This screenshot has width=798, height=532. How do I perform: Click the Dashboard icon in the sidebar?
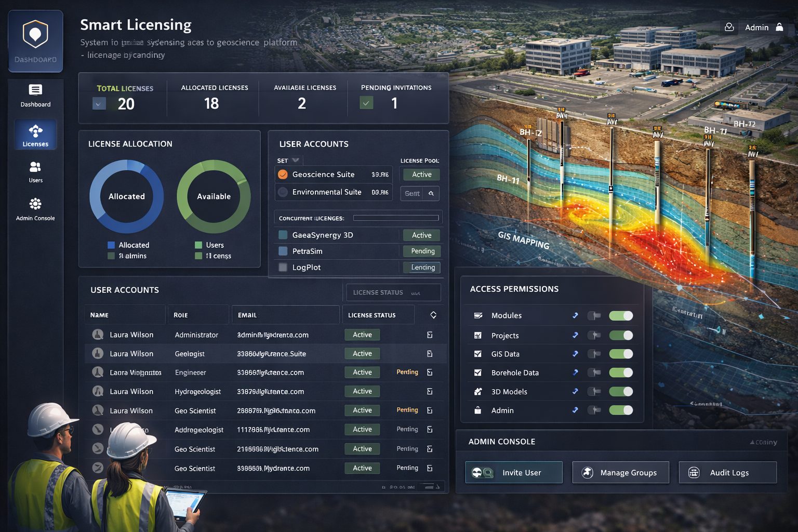coord(35,89)
